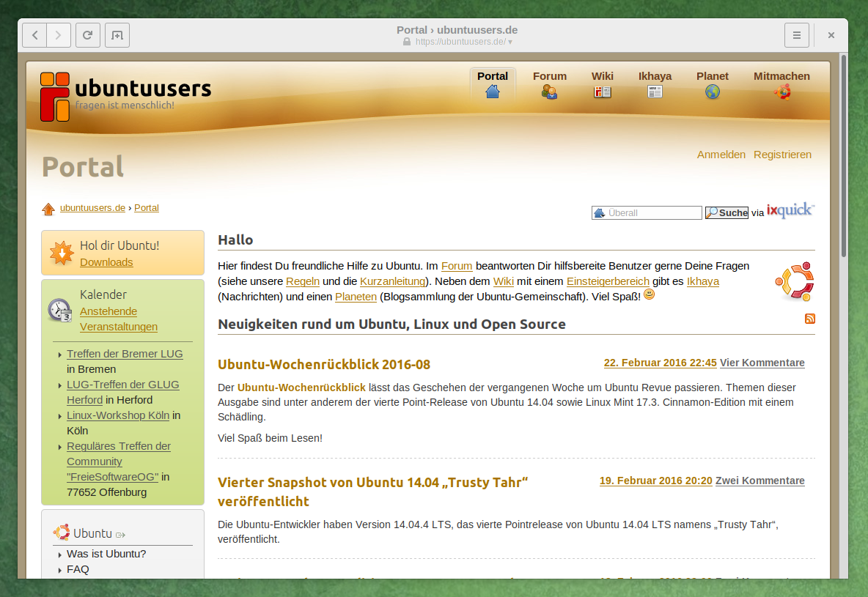Click the house icon under Portal tab
Viewport: 868px width, 597px height.
[x=493, y=92]
